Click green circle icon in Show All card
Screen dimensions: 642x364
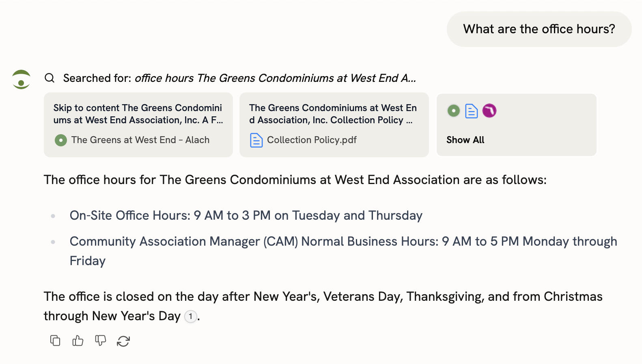click(x=453, y=111)
